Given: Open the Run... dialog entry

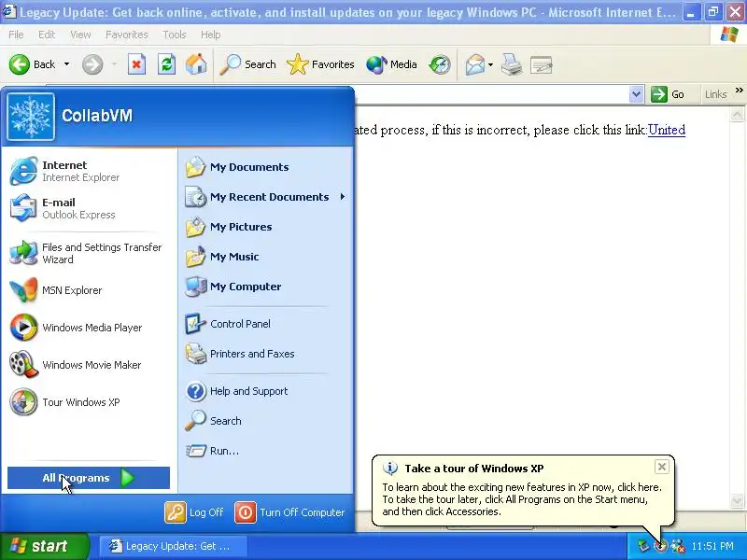Looking at the screenshot, I should pos(265,451).
